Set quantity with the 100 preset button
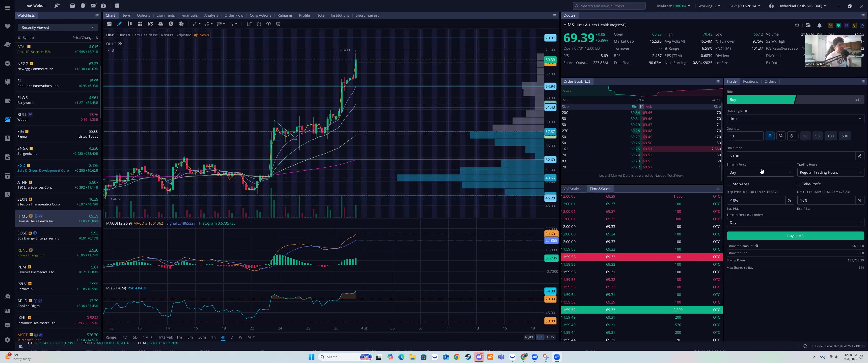Viewport: 868px width, 363px height. 830,136
